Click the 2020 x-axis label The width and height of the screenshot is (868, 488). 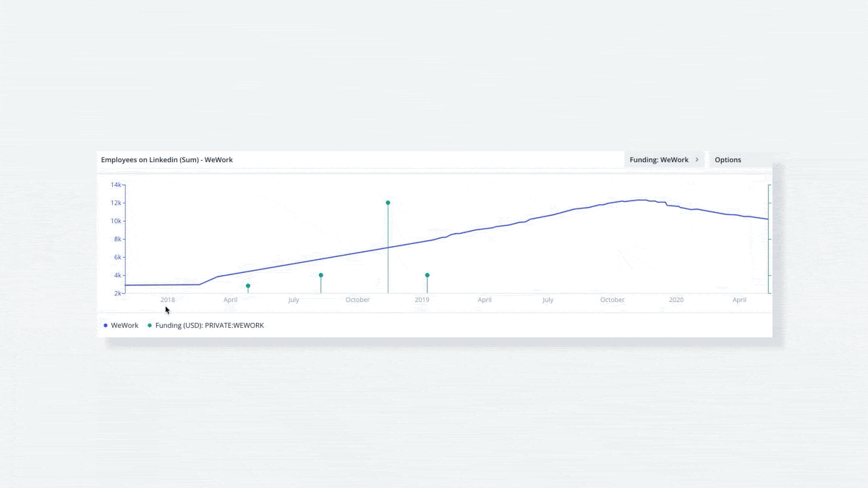(x=676, y=300)
